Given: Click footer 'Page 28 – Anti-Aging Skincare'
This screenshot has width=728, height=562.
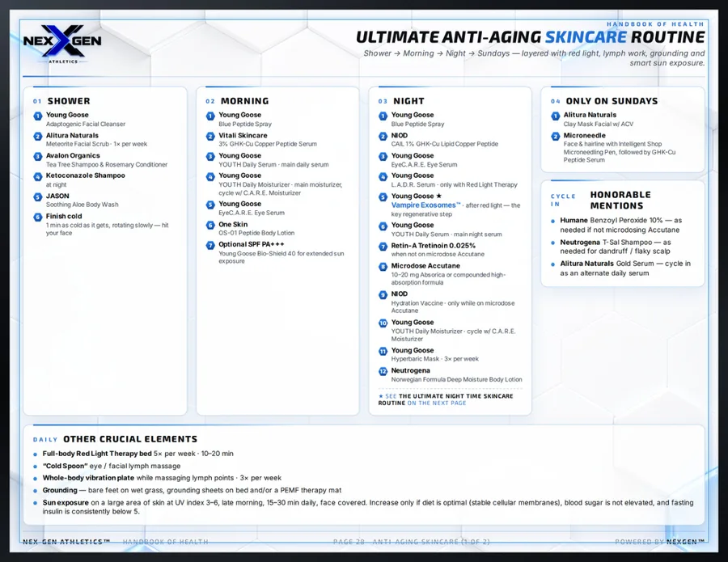Looking at the screenshot, I should pyautogui.click(x=412, y=542).
